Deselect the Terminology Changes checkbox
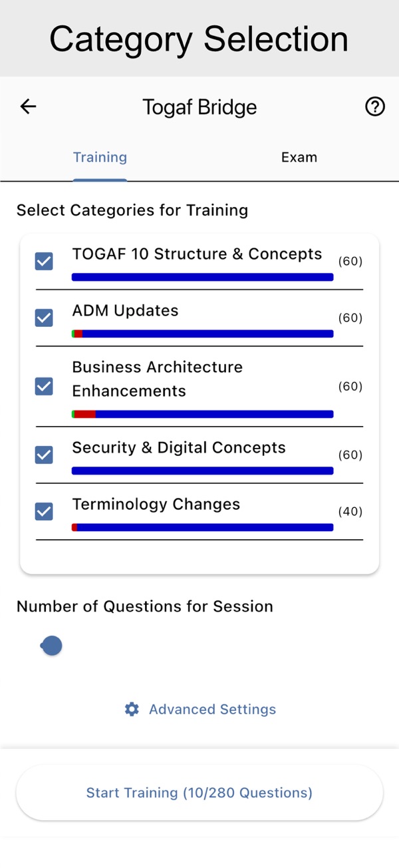 [x=44, y=511]
